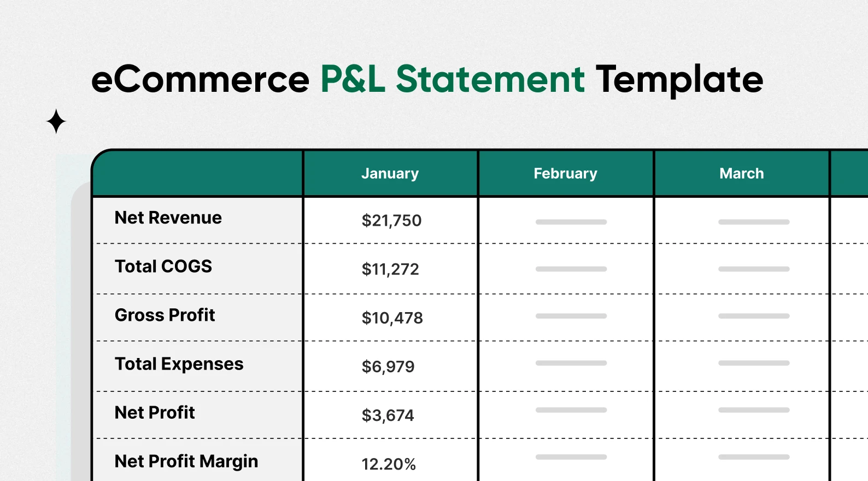Click the $21,750 January revenue cell
The image size is (868, 481).
(391, 220)
